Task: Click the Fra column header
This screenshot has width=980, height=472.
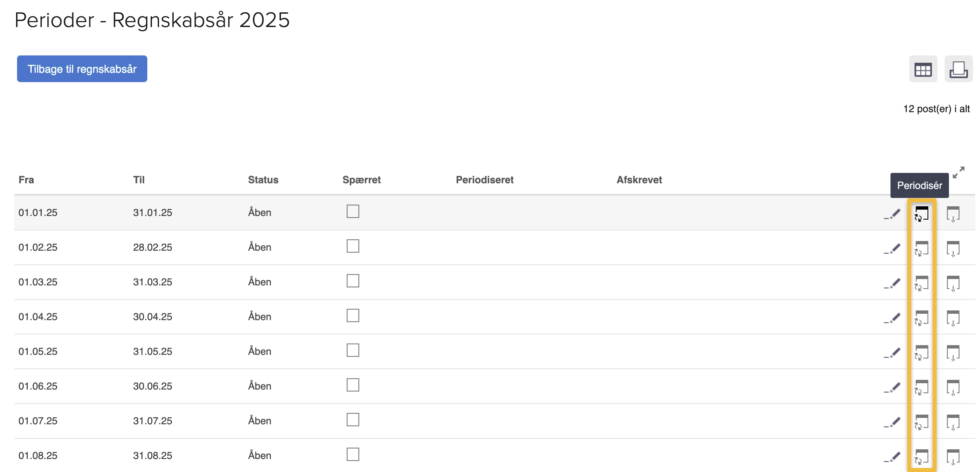Action: click(x=26, y=180)
